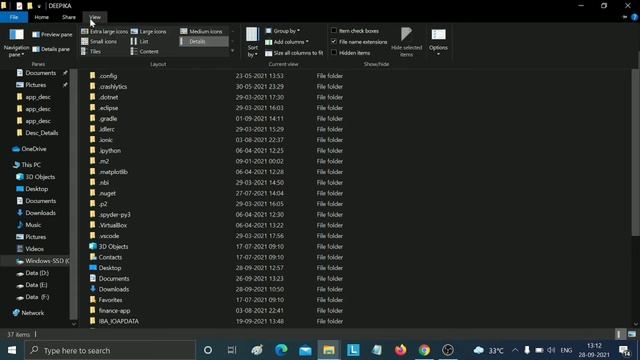
Task: Select the Data (E:) drive
Action: pos(36,285)
